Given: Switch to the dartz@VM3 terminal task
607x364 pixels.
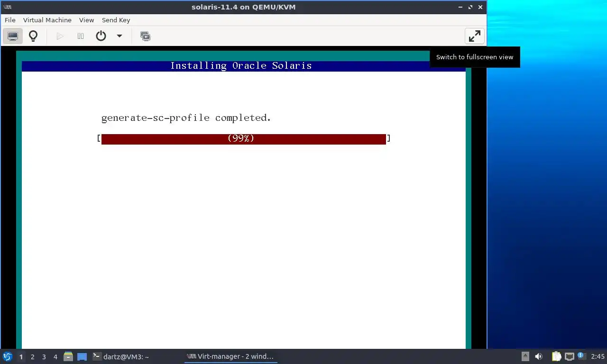Looking at the screenshot, I should click(x=121, y=356).
